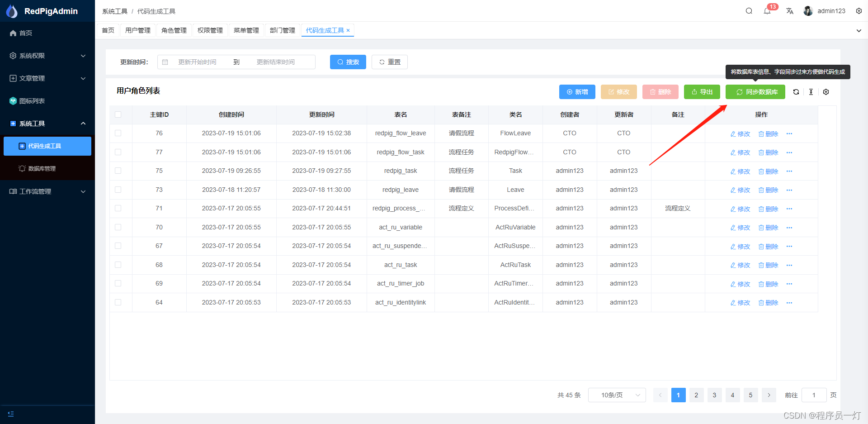Open 图标列表 in the sidebar
Viewport: 868px width, 424px height.
coord(47,101)
